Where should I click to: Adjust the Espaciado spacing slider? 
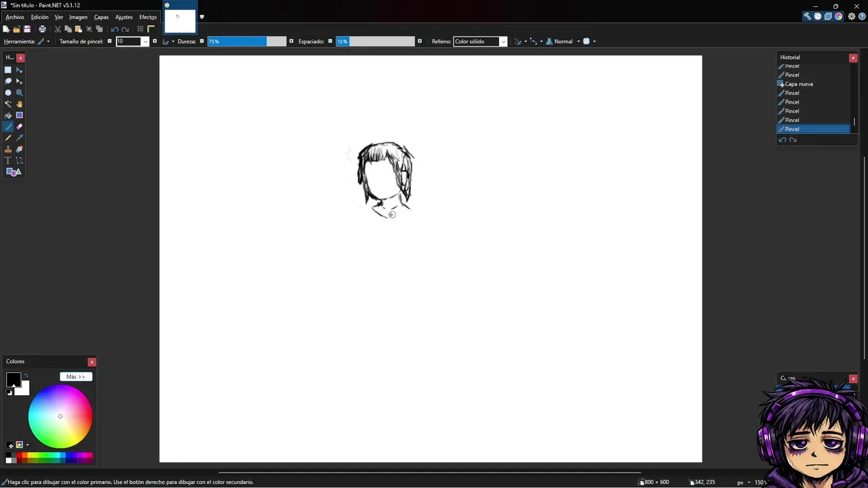click(x=375, y=41)
